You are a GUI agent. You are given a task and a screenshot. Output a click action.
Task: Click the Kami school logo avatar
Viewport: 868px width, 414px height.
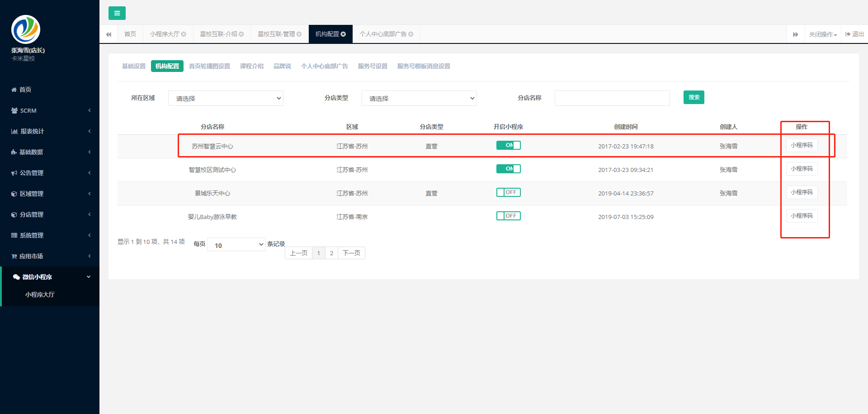pyautogui.click(x=26, y=29)
